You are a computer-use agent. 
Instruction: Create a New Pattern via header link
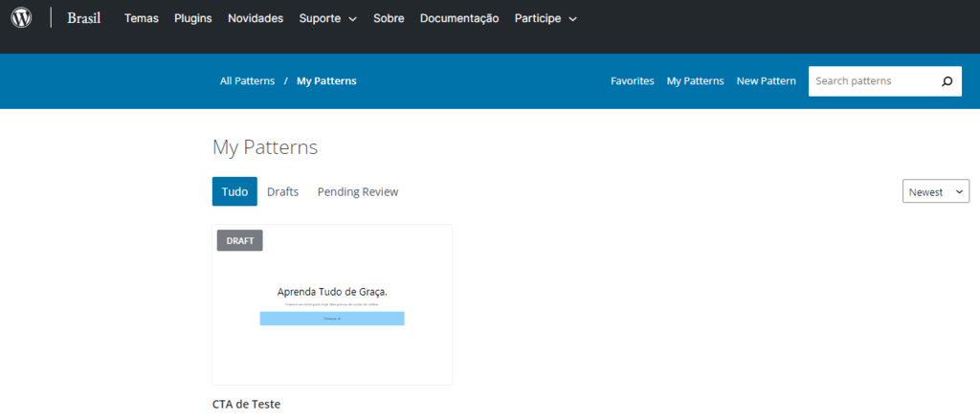pos(767,81)
